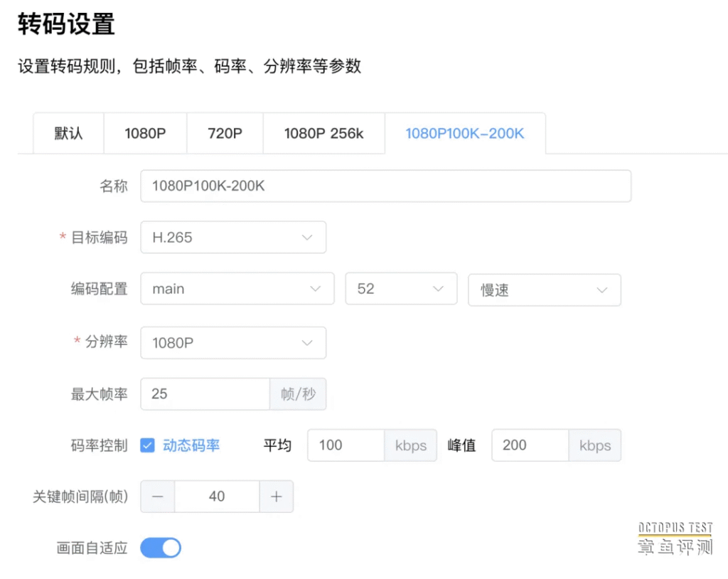This screenshot has width=728, height=579.
Task: Open the 目标编码 H.265 dropdown
Action: pyautogui.click(x=233, y=238)
